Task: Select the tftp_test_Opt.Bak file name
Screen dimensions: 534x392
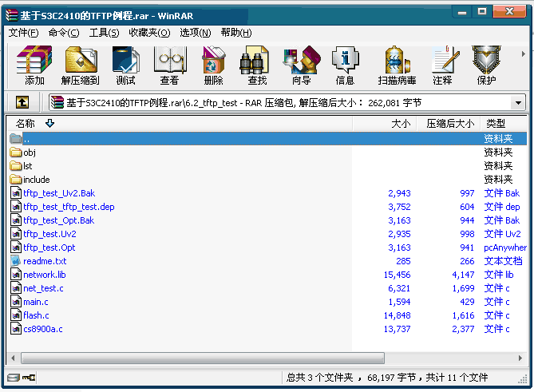Action: (58, 220)
